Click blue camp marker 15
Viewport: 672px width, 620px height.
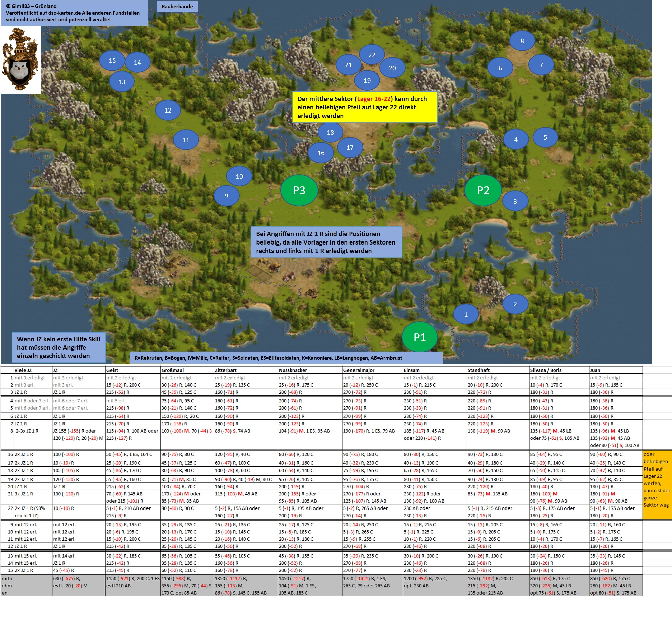(x=112, y=60)
